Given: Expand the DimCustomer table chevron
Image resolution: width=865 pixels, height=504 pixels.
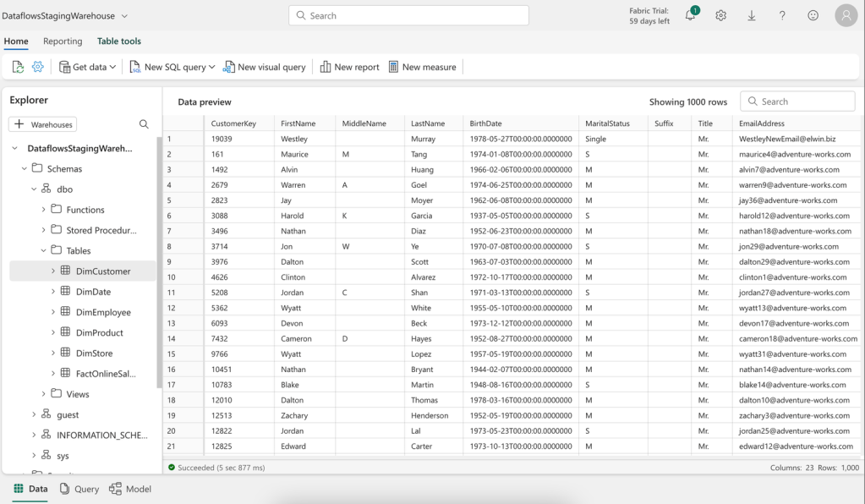Looking at the screenshot, I should [53, 271].
